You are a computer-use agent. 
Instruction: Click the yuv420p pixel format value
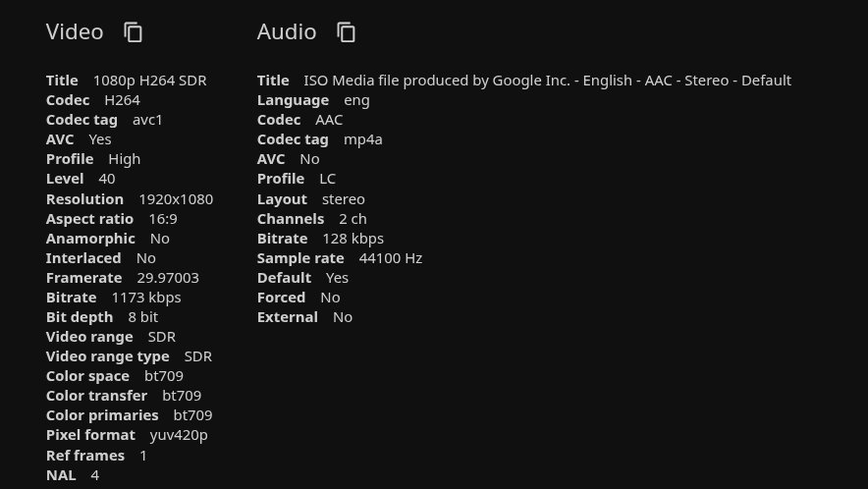179,435
